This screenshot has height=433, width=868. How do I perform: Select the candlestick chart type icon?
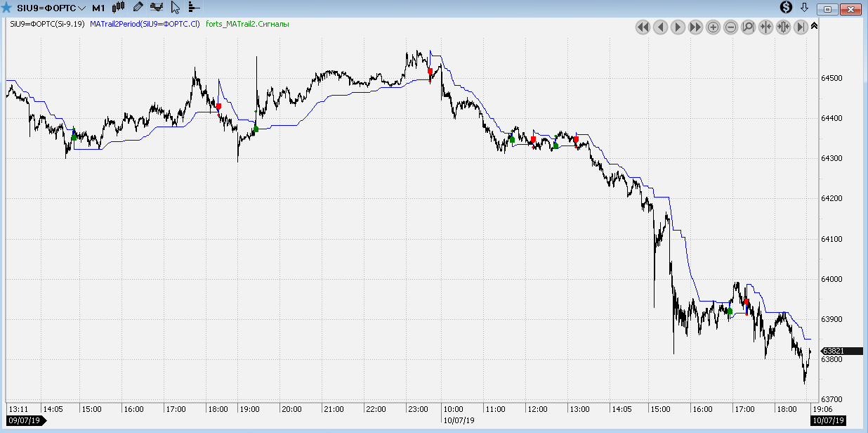pyautogui.click(x=118, y=7)
